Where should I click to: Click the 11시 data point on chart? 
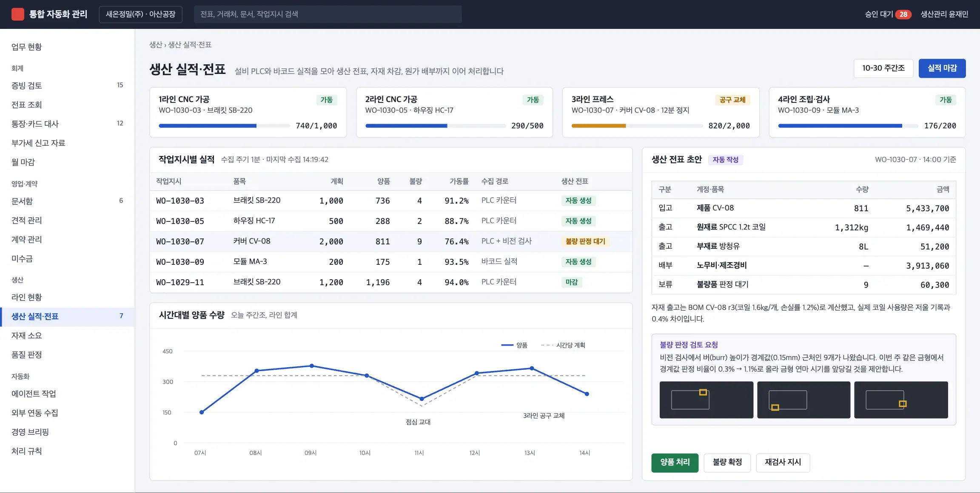click(422, 399)
